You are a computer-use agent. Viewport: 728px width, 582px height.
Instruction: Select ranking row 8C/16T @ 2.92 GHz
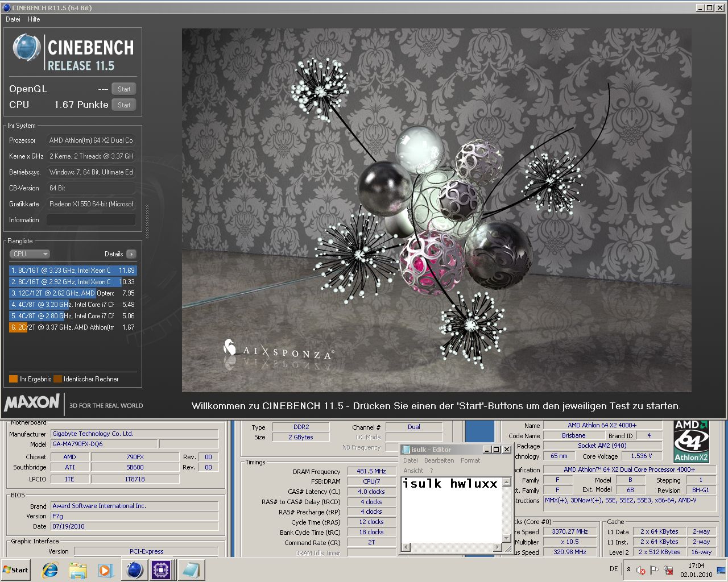[x=73, y=282]
